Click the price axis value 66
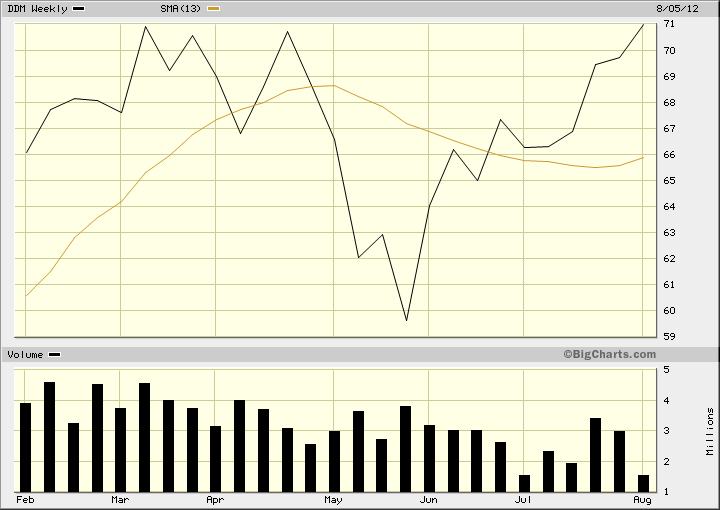The image size is (720, 510). click(669, 155)
